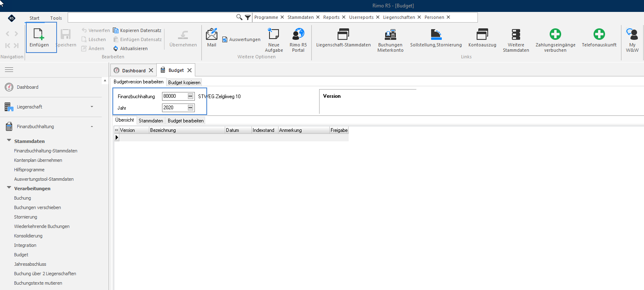Remove the Reports filter tag
This screenshot has height=290, width=644.
coord(344,17)
